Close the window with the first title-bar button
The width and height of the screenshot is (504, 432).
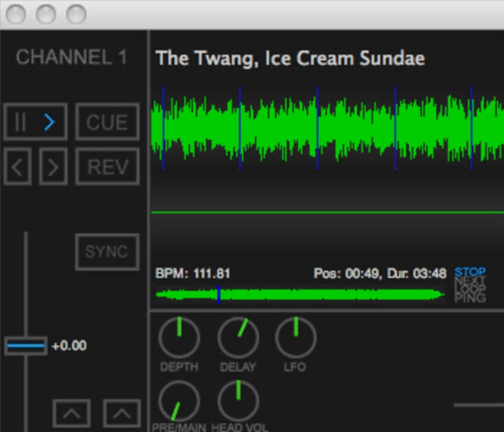tap(16, 14)
